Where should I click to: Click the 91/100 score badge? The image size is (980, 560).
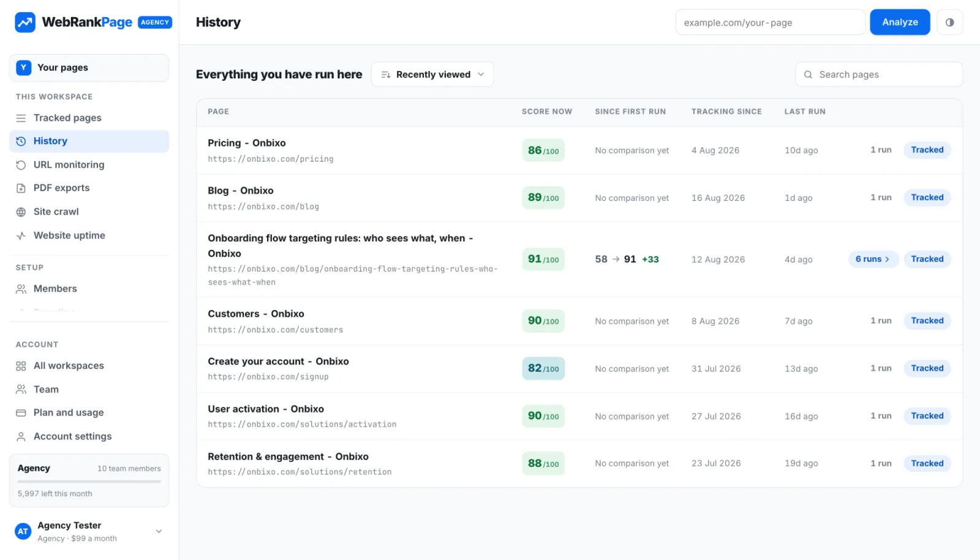click(543, 259)
